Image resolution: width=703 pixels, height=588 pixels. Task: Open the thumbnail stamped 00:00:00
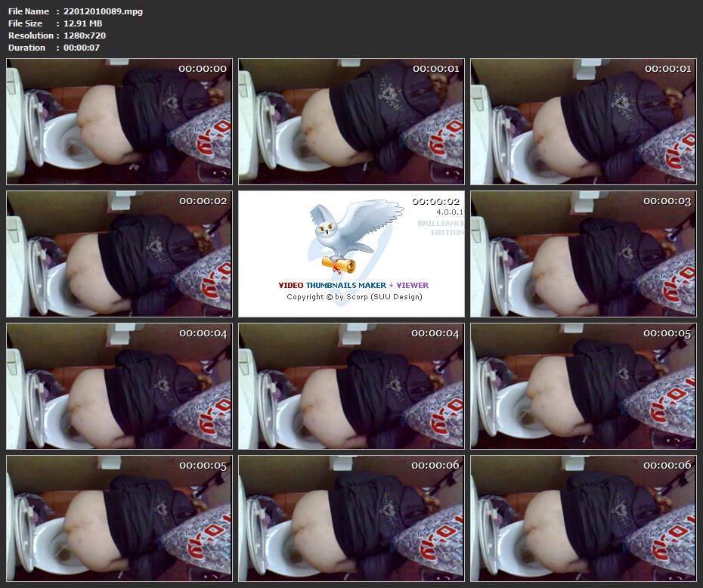(119, 122)
